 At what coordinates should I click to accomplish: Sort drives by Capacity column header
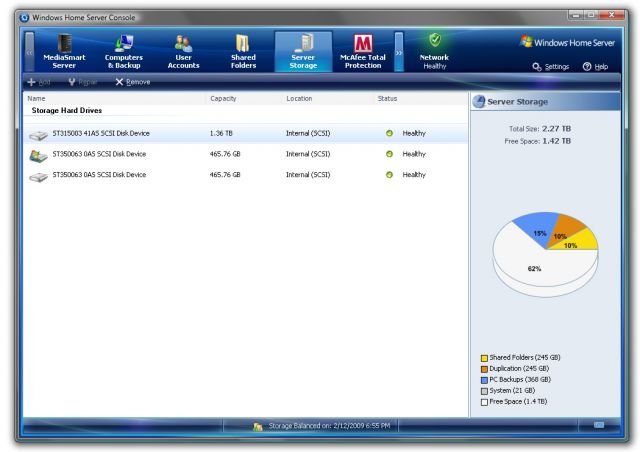[222, 98]
